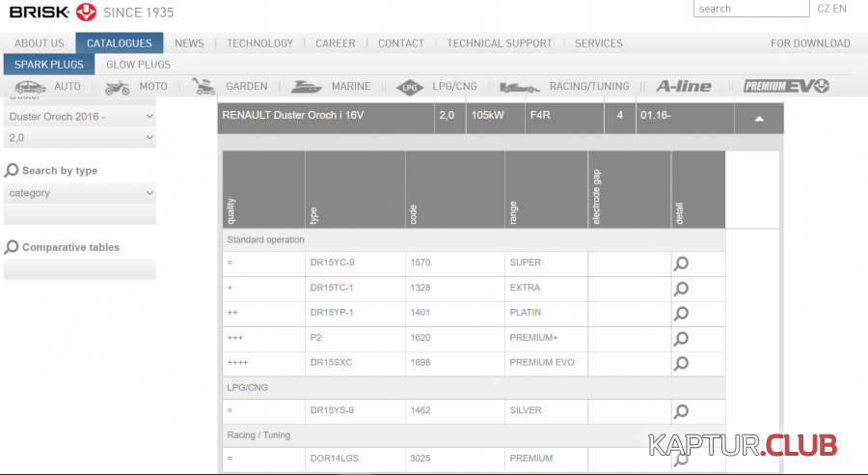868x475 pixels.
Task: Open the category dropdown
Action: tap(80, 193)
